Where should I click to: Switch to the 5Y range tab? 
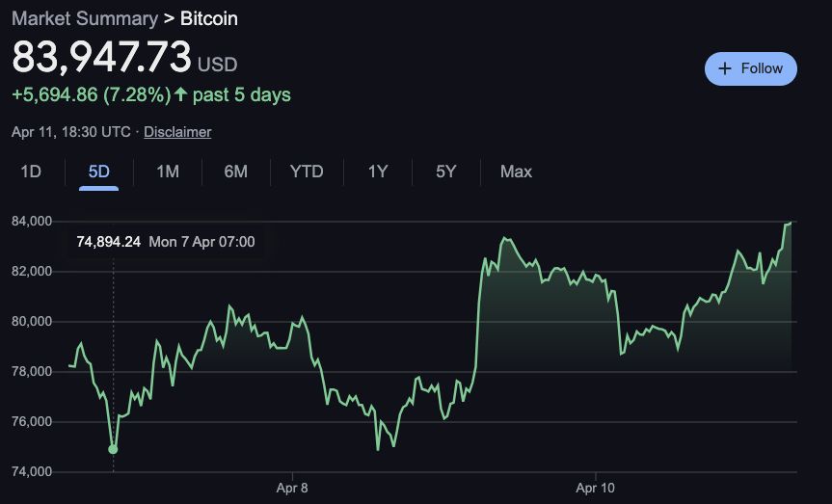[445, 172]
